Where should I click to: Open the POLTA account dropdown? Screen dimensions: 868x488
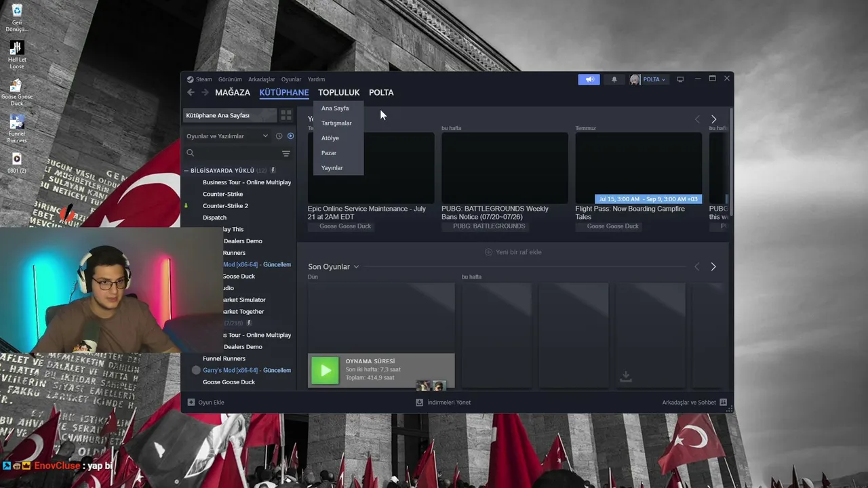pos(654,79)
